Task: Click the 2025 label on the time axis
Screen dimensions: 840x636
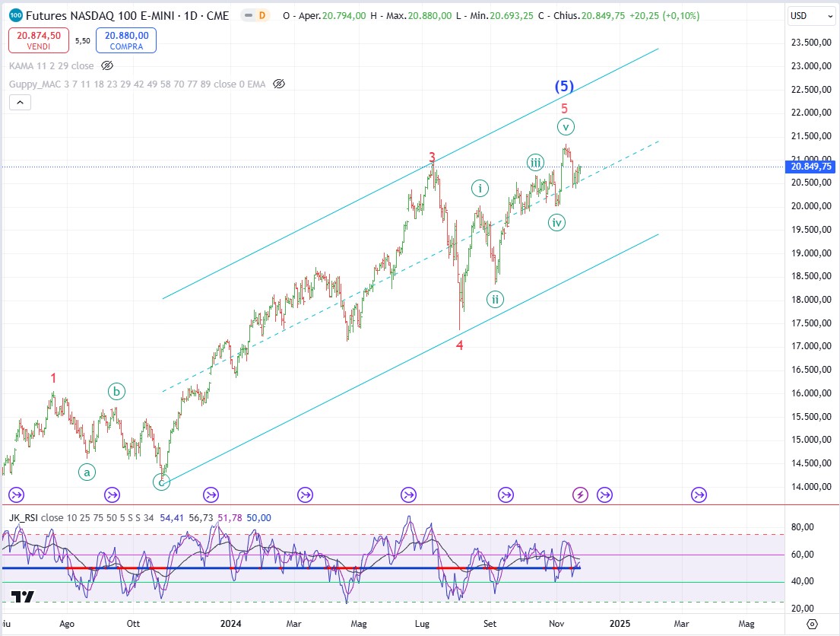Action: (x=620, y=624)
